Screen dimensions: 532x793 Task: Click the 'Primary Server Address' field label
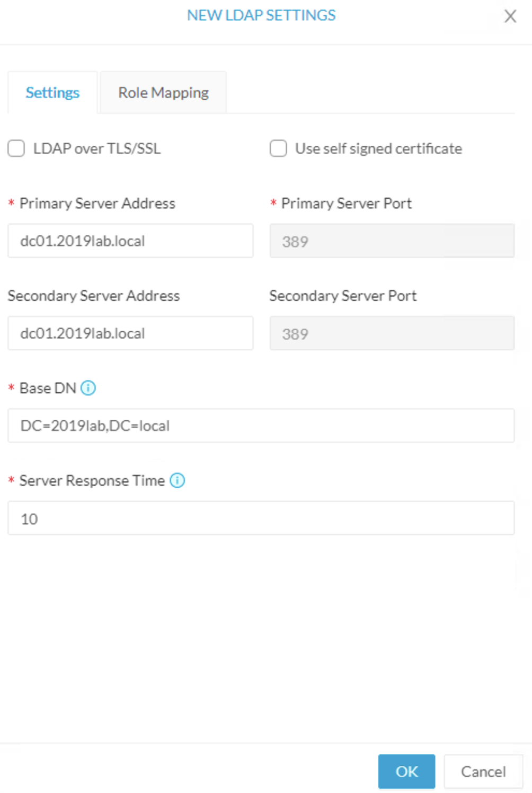click(97, 204)
